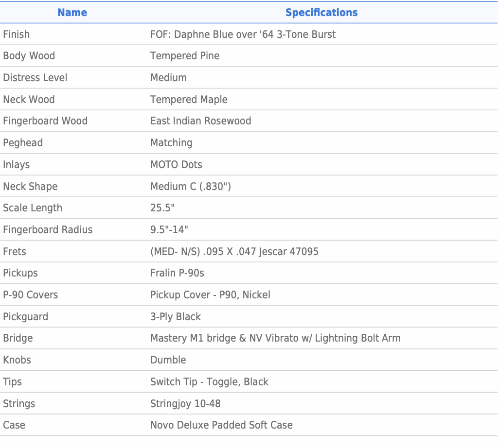Image resolution: width=499 pixels, height=448 pixels.
Task: Click the Novo Deluxe Padded Soft Case value
Action: point(221,425)
